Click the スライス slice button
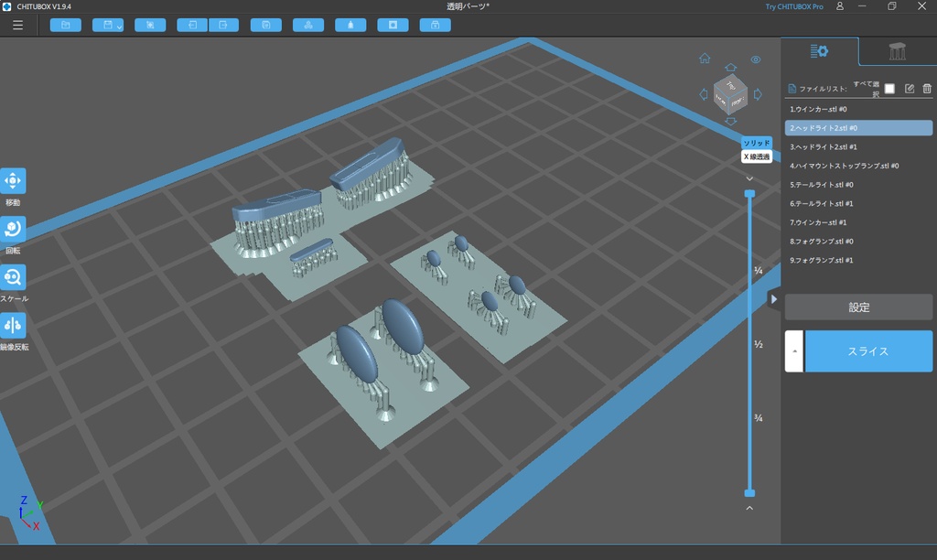The image size is (937, 560). 868,351
